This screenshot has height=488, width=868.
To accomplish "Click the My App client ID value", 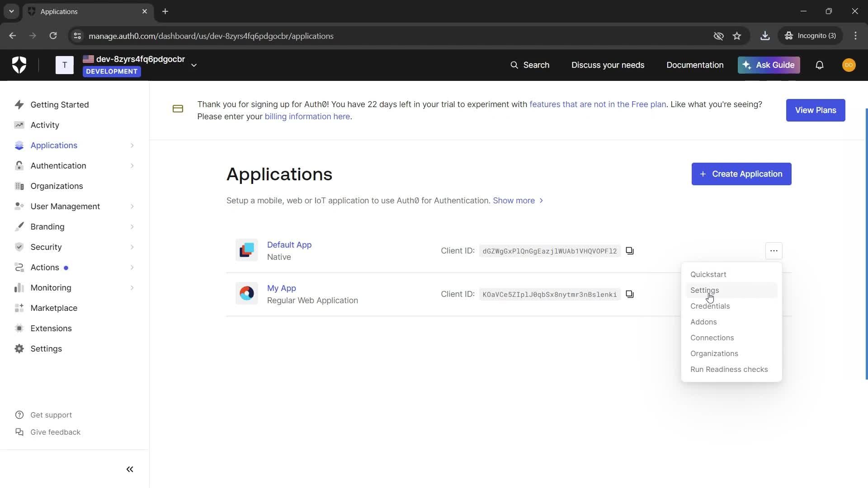I will (550, 294).
